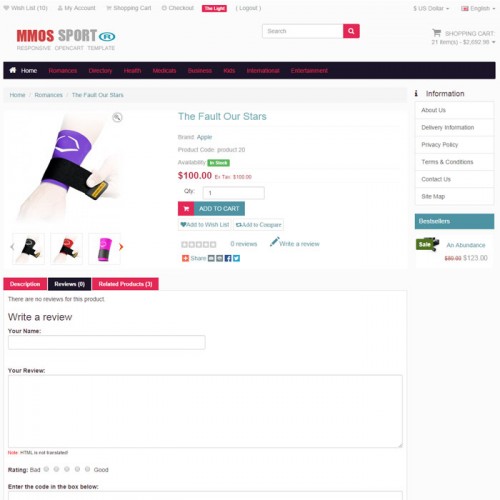Click the ADD TO CART button

211,209
